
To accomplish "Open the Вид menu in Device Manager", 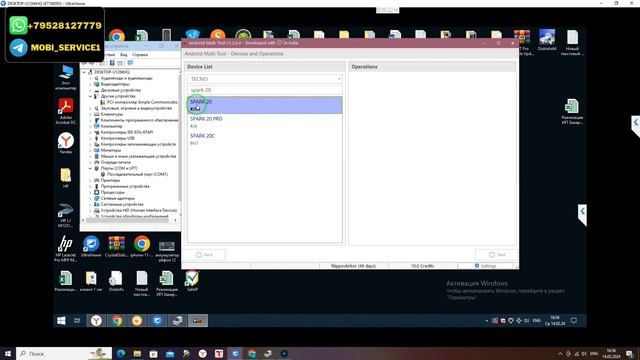I will (x=123, y=54).
